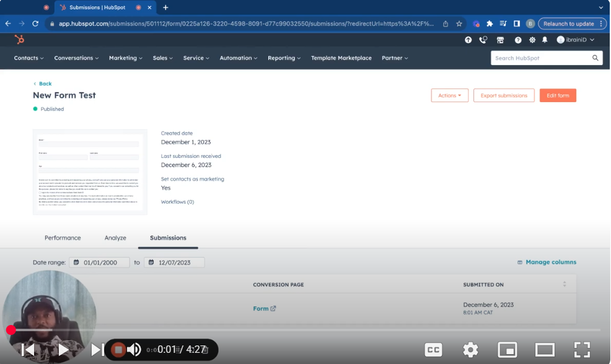Viewport: 611px width, 364px height.
Task: Click the red video progress scrubber
Action: 11,330
